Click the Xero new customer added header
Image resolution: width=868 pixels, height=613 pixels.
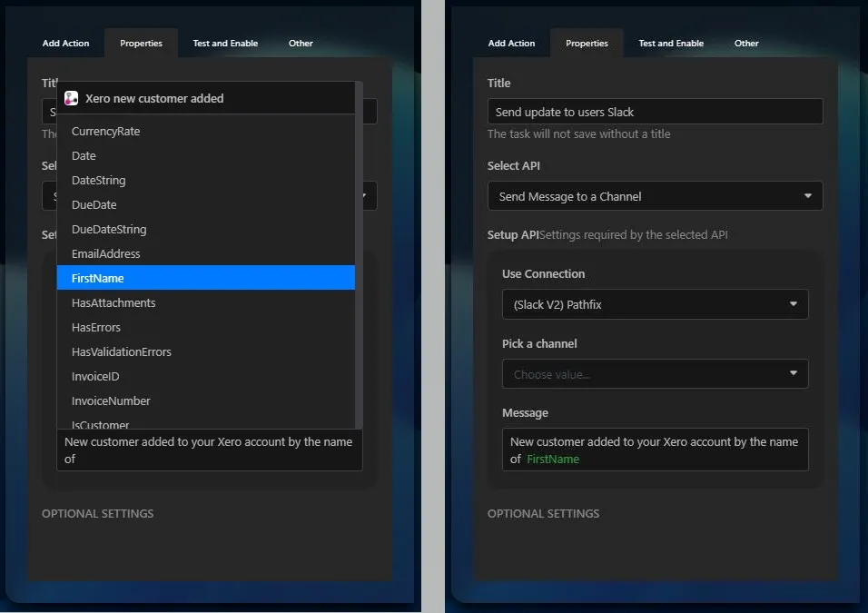pyautogui.click(x=206, y=99)
